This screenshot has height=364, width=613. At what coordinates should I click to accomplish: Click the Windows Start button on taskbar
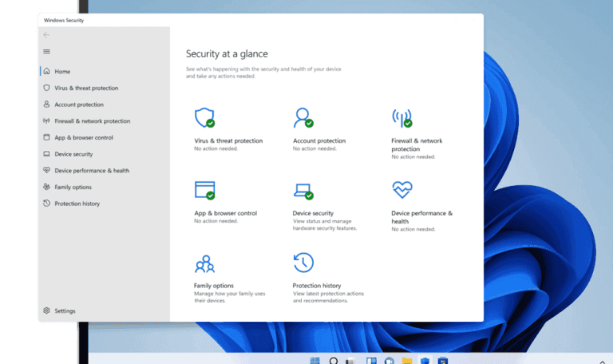314,361
